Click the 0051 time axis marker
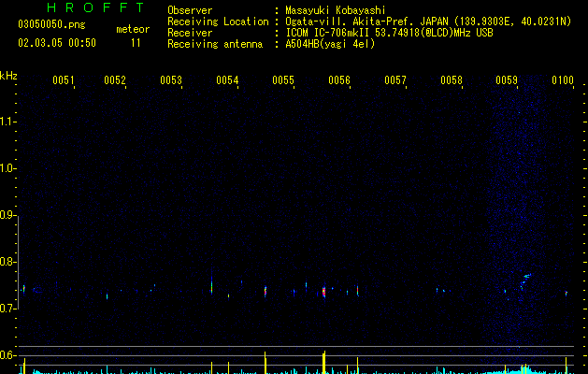Image resolution: width=588 pixels, height=374 pixels. [x=63, y=79]
